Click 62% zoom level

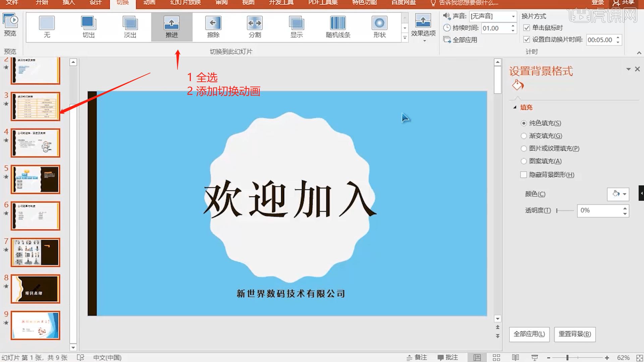pyautogui.click(x=623, y=358)
